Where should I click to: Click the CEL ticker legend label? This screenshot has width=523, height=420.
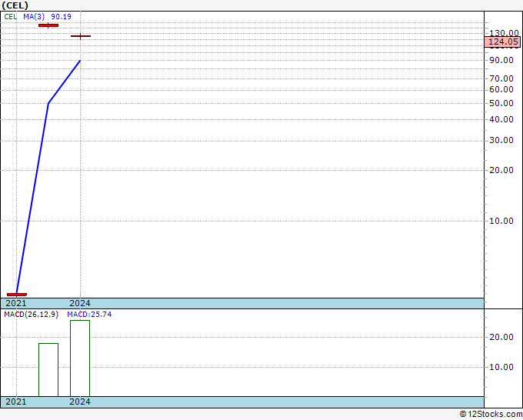click(x=10, y=17)
